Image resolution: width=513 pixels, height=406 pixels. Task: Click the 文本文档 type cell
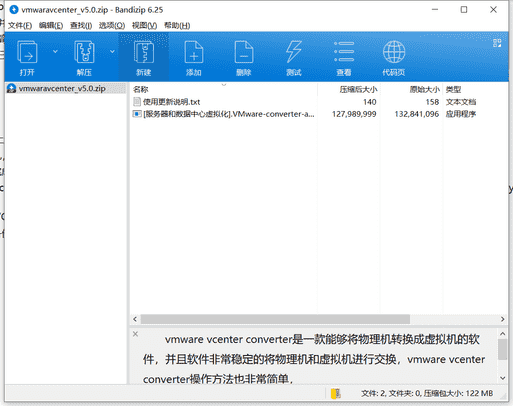[x=461, y=102]
